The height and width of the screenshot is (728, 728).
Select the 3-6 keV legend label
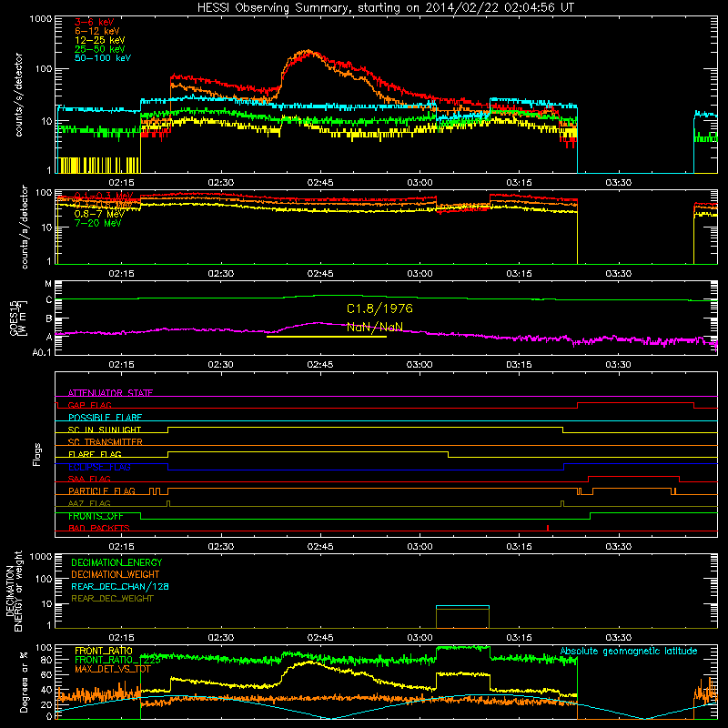[x=94, y=22]
